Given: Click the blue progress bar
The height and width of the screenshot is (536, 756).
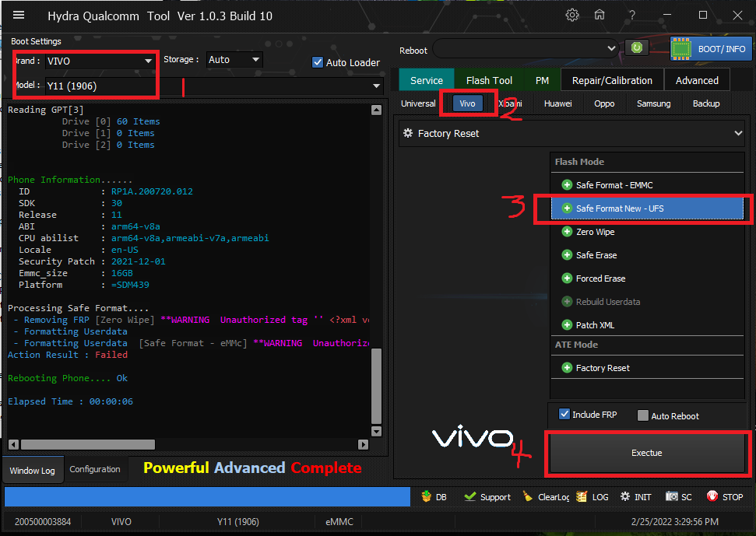Looking at the screenshot, I should [x=207, y=496].
